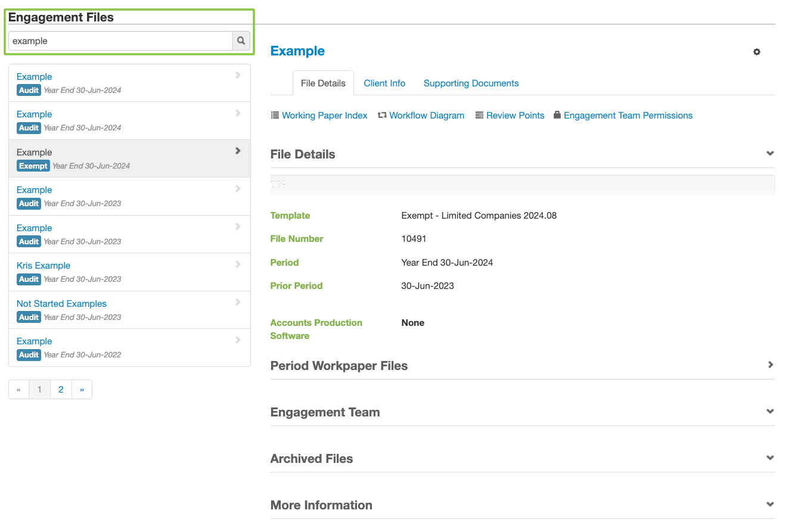Select the Example file tagged Exempt

coord(129,158)
